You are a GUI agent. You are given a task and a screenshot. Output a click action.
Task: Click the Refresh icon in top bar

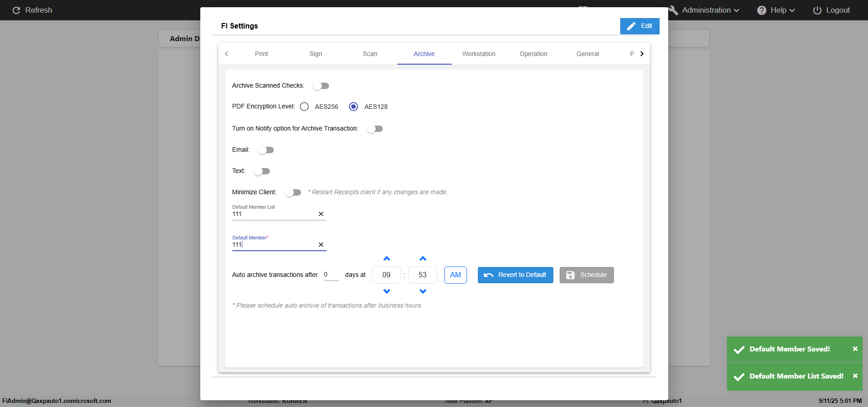[x=16, y=10]
